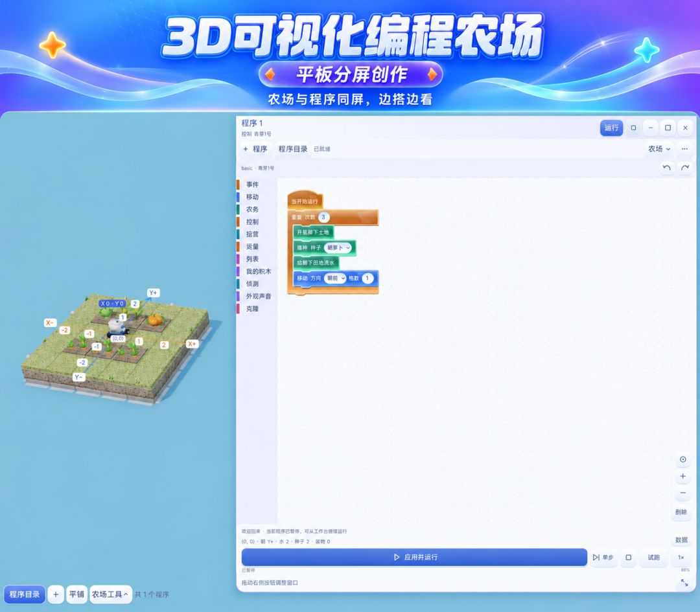The width and height of the screenshot is (700, 612).
Task: Click the 删除 button
Action: 681,512
